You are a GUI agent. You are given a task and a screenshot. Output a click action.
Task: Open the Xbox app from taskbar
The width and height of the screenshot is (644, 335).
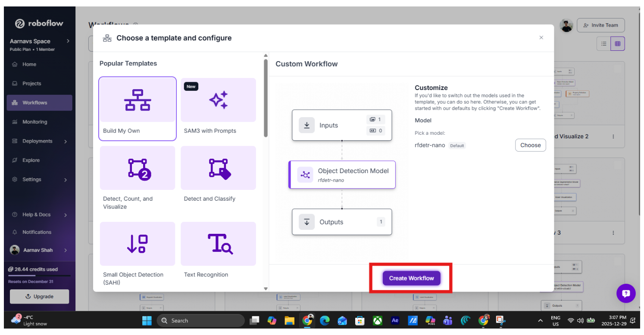click(378, 320)
